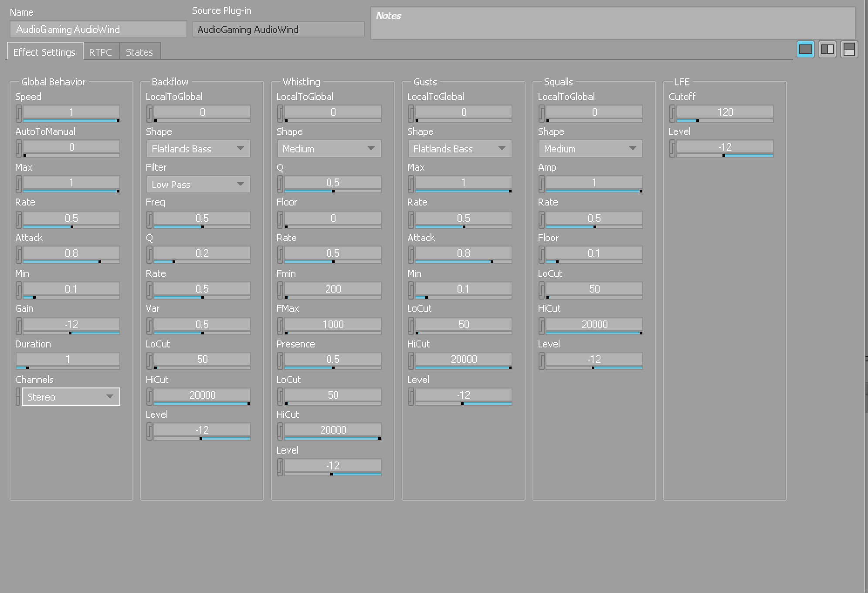The width and height of the screenshot is (868, 593).
Task: Open the Whistling Shape Medium dropdown
Action: pyautogui.click(x=329, y=148)
